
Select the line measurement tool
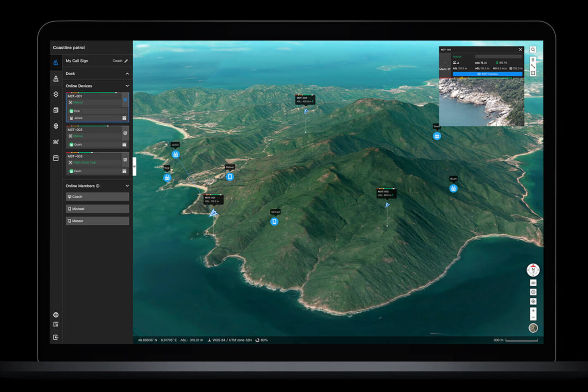point(533,66)
